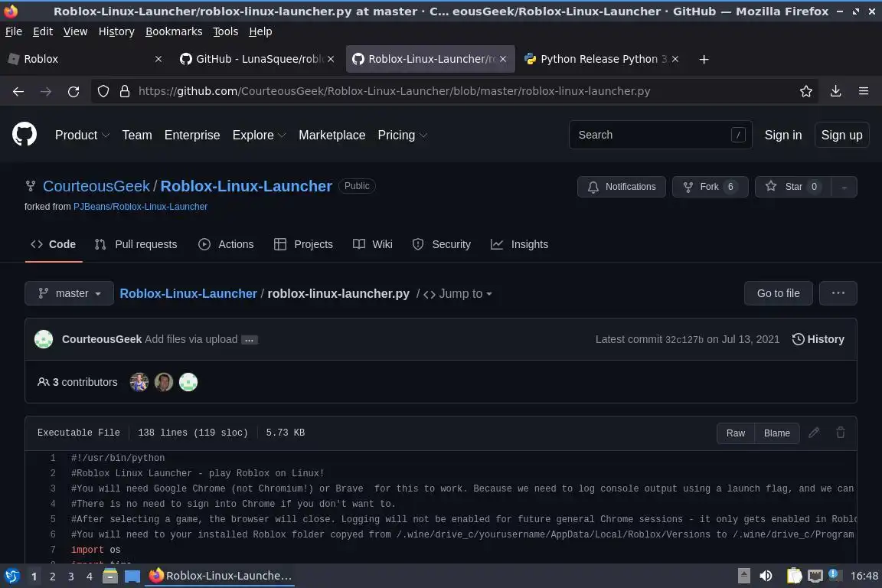
Task: Open the clipboard manager tray icon
Action: (x=794, y=576)
